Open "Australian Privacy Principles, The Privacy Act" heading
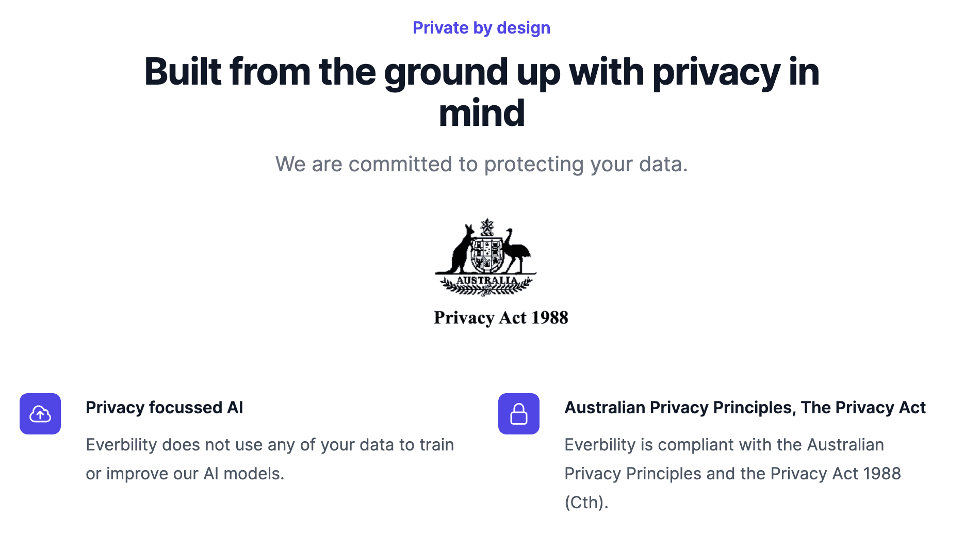This screenshot has height=549, width=980. coord(745,408)
